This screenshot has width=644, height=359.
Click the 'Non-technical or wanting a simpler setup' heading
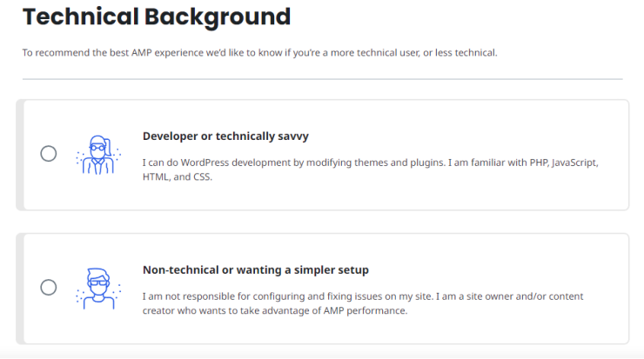pyautogui.click(x=256, y=270)
